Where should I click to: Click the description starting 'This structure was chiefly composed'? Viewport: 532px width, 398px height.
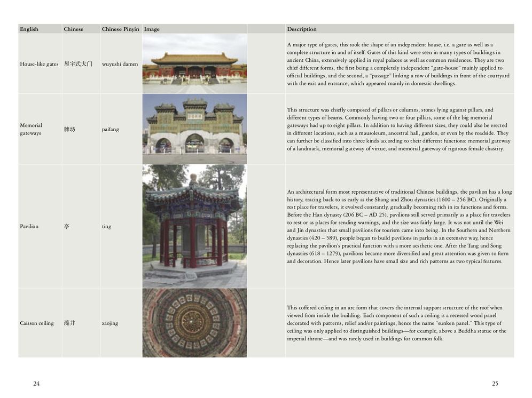pos(398,129)
